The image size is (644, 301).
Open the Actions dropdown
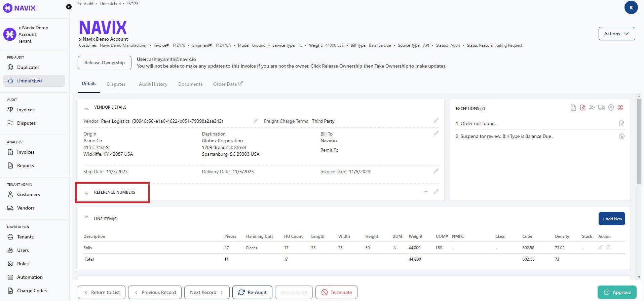point(617,34)
